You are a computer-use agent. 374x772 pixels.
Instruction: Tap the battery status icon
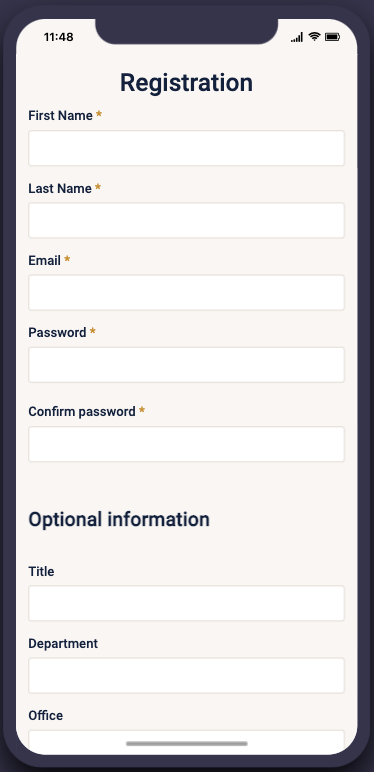tap(333, 37)
